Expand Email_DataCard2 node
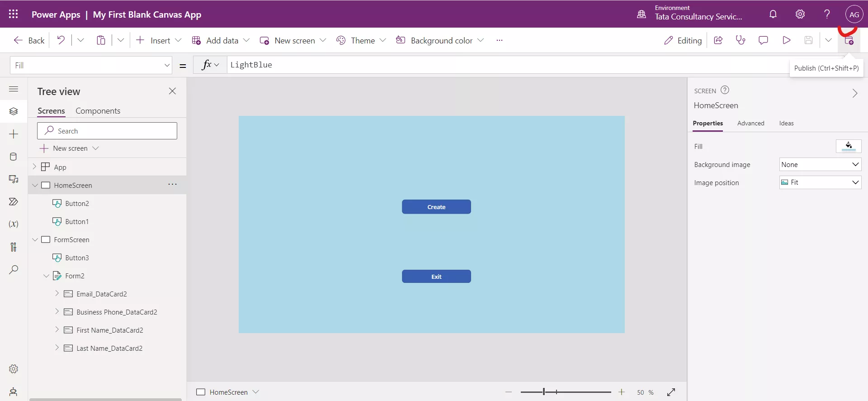Screen dimensions: 868x401 57,293
